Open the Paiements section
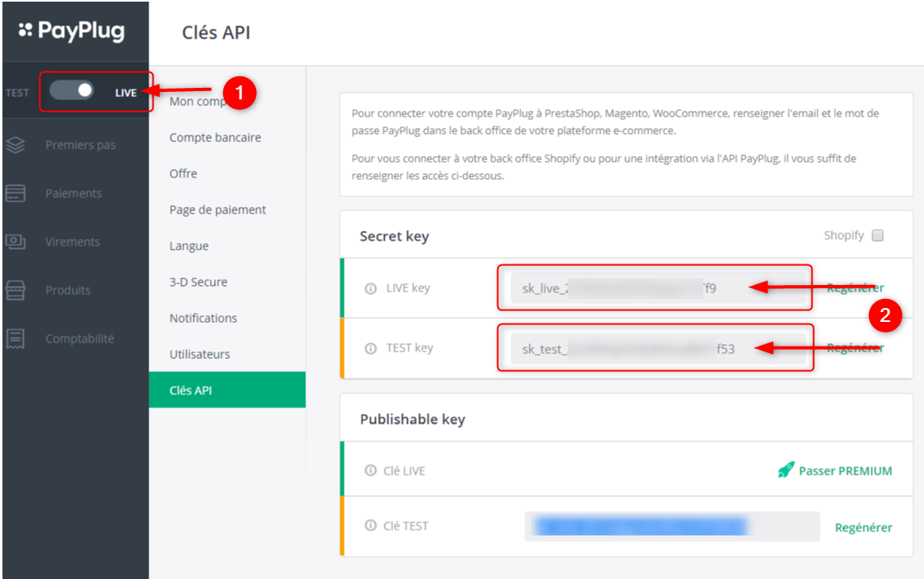 (74, 193)
